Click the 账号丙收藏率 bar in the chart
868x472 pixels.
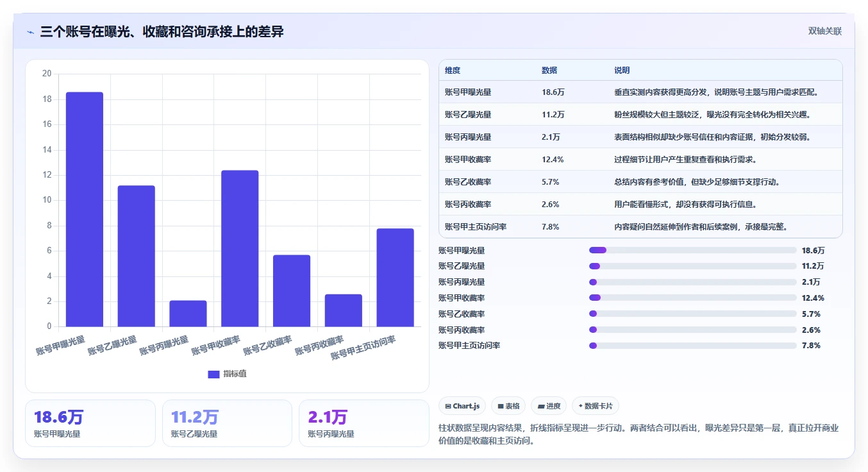pyautogui.click(x=344, y=310)
